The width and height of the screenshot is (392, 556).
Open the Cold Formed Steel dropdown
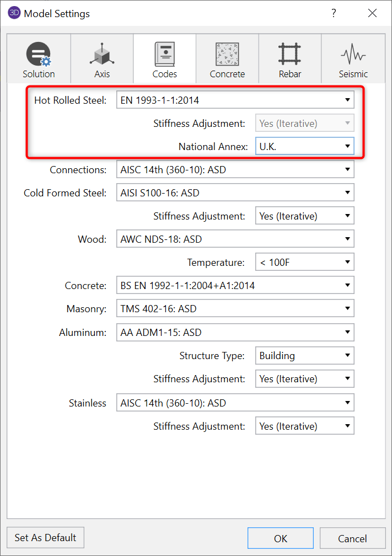point(235,193)
